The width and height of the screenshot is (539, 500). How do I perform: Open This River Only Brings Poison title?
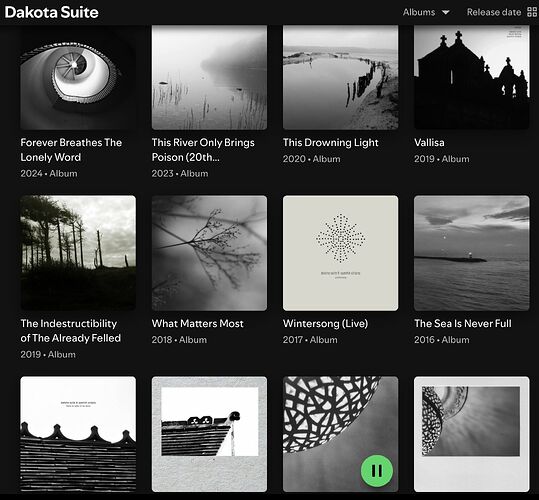point(203,150)
